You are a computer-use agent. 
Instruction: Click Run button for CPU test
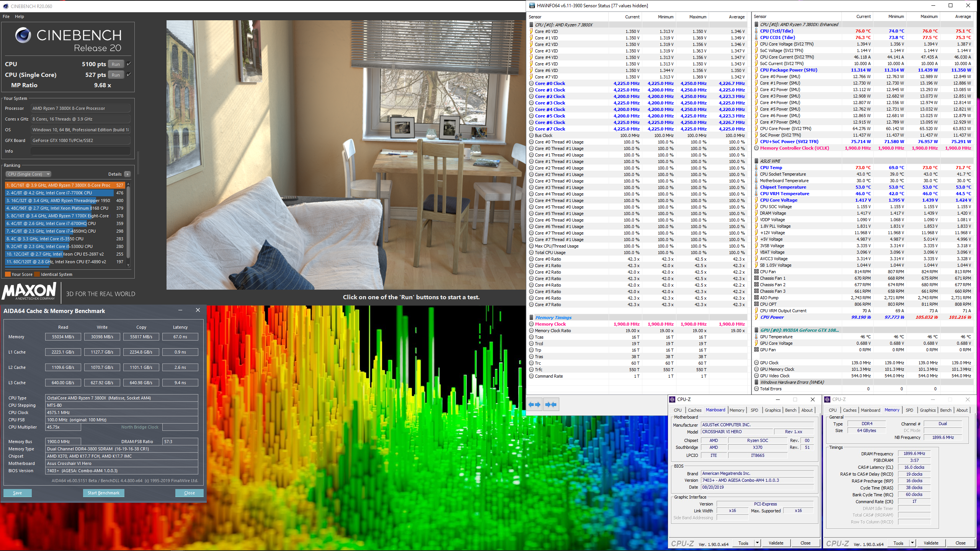[x=116, y=64]
